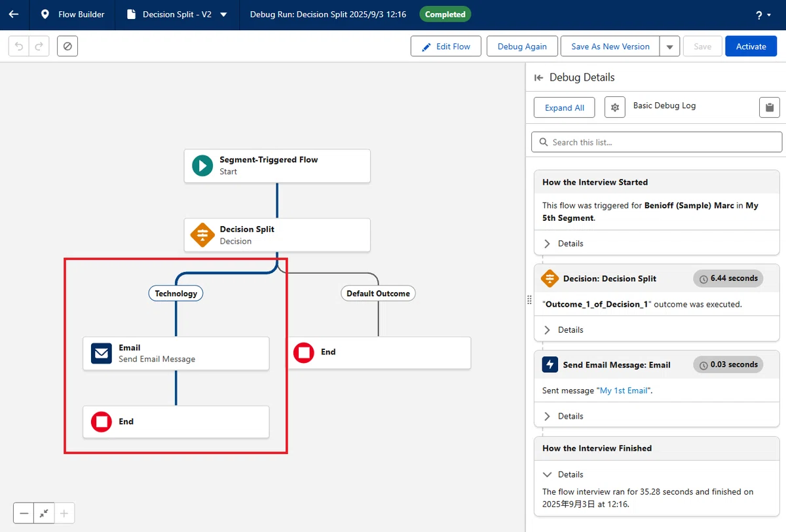Click the Completed status badge
Screen dimensions: 786x532
[445, 14]
